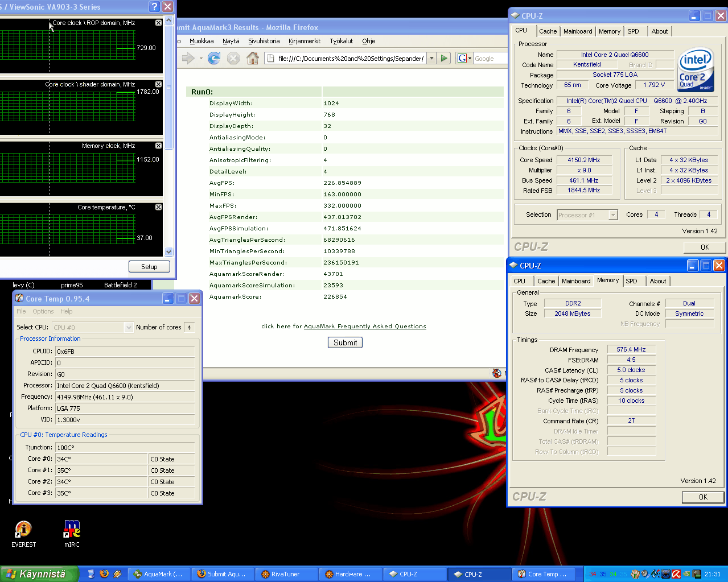Open the Kirjanmerkit menu in Firefox
Viewport: 728px width, 582px height.
click(305, 41)
